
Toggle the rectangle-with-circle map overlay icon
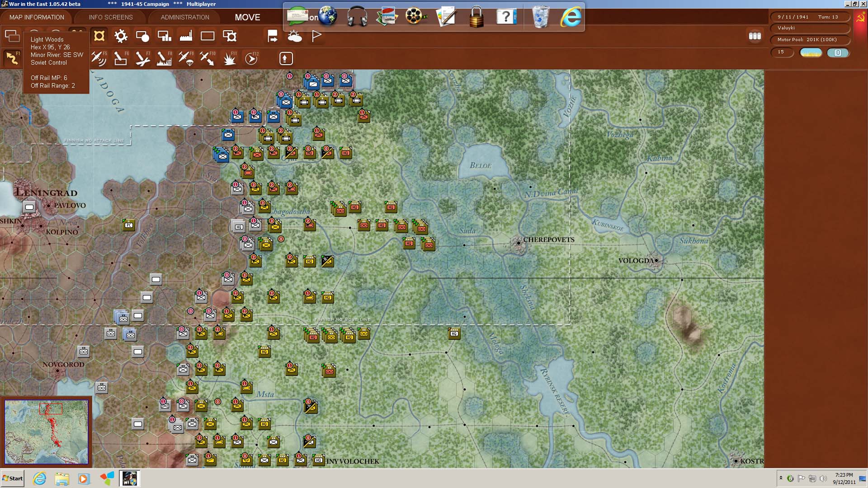tap(142, 36)
